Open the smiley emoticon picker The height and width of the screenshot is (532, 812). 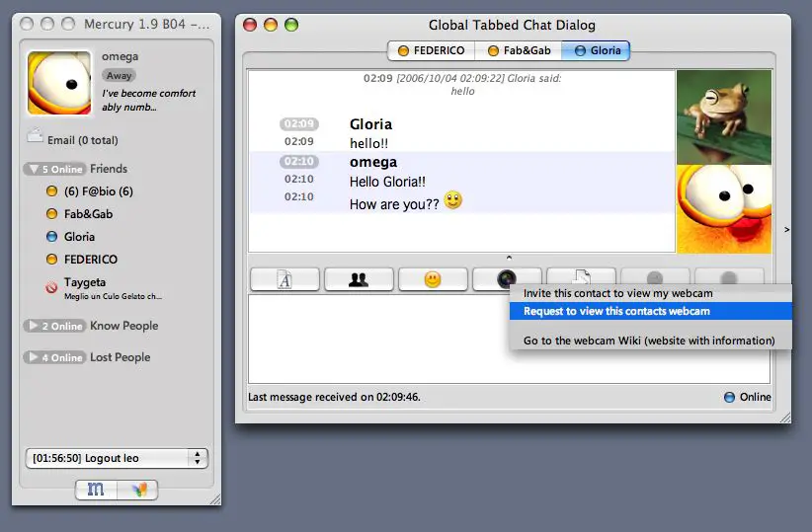click(x=433, y=279)
